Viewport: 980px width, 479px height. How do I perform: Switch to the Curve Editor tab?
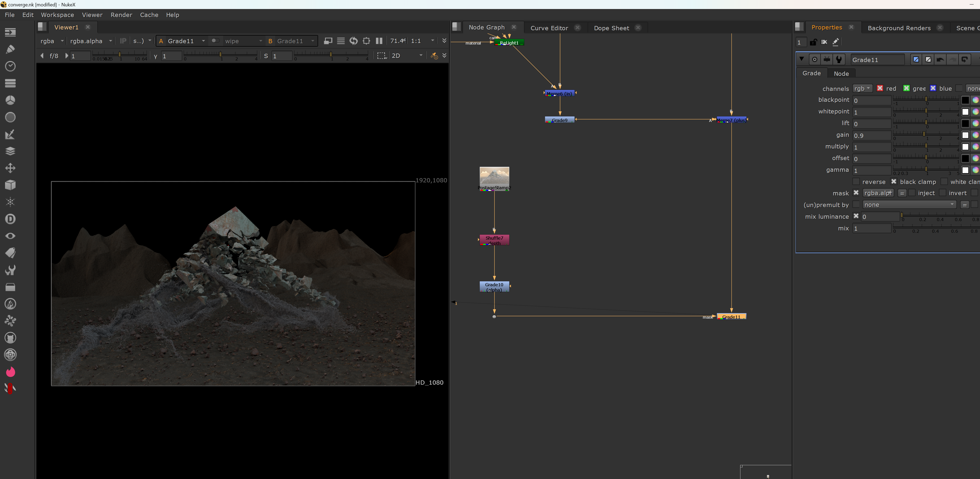tap(549, 28)
